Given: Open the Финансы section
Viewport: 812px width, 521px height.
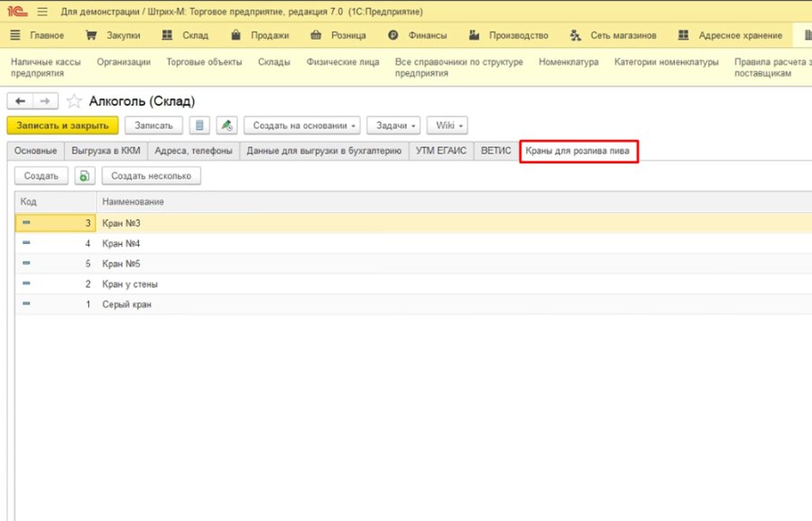Looking at the screenshot, I should click(418, 35).
